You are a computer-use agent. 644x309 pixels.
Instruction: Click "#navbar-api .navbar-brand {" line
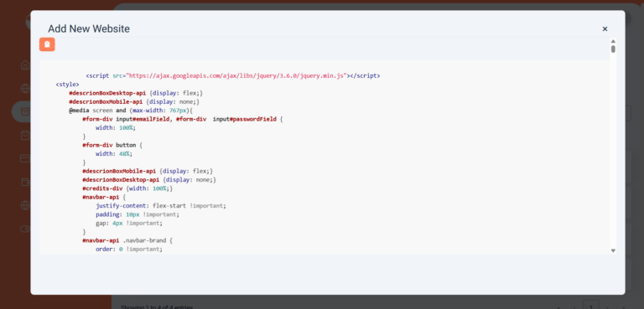[x=127, y=240]
